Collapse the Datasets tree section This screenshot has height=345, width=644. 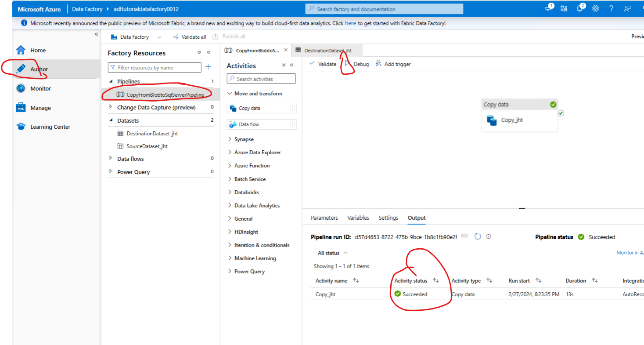pos(111,120)
